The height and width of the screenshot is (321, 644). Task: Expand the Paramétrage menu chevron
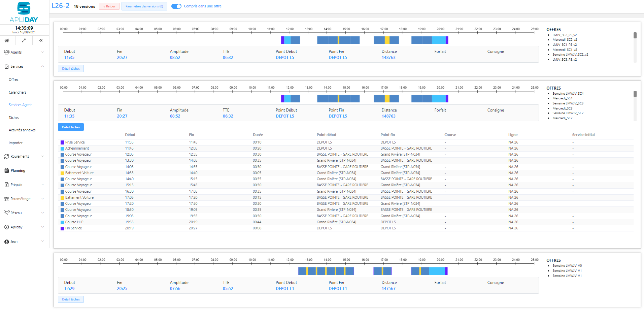[42, 199]
